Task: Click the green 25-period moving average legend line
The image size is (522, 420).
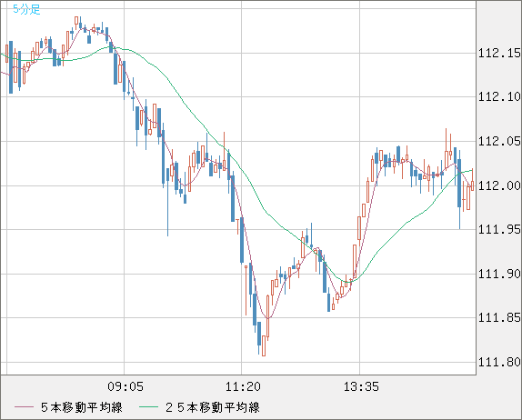Action: [x=148, y=407]
